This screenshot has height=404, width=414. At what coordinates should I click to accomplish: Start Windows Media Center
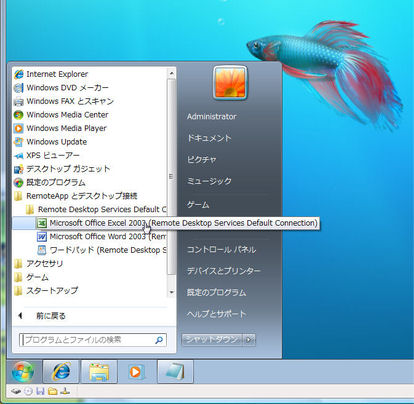[x=61, y=115]
